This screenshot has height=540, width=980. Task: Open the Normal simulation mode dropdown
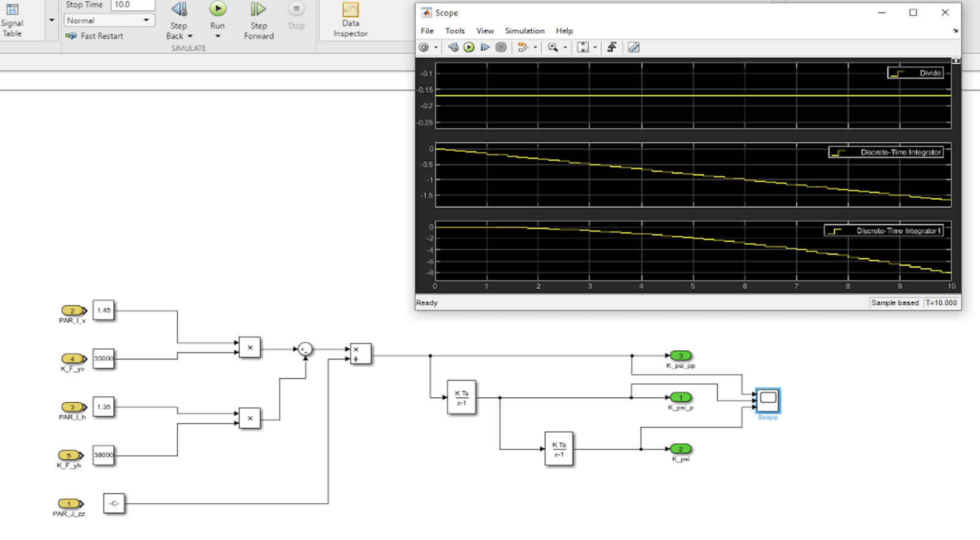pyautogui.click(x=108, y=20)
